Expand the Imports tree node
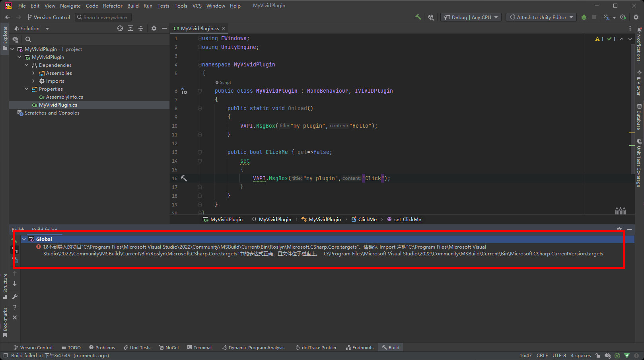 coord(34,81)
